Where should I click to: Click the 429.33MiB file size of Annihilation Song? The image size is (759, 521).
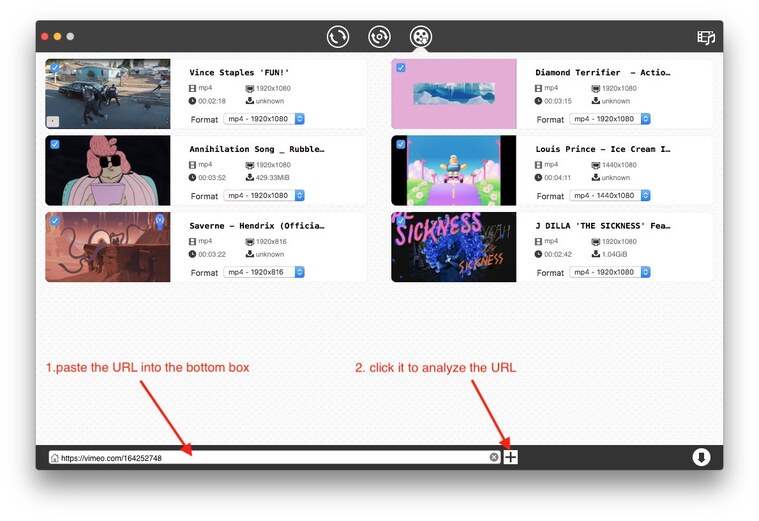click(273, 178)
